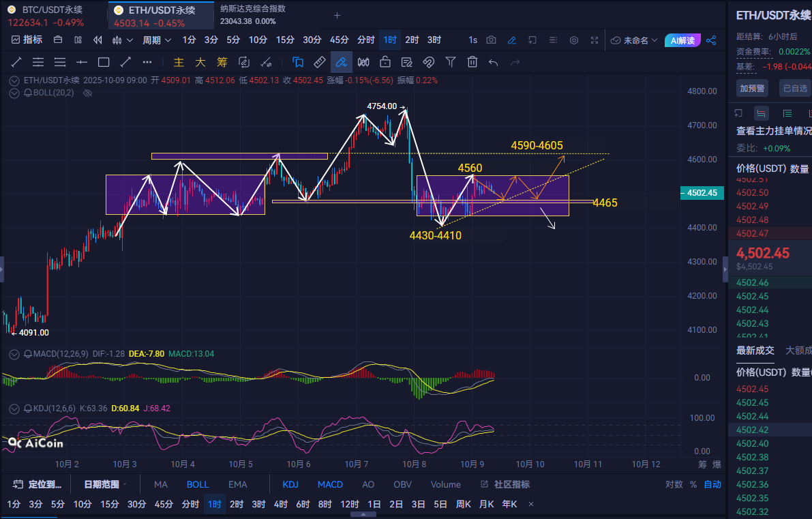The height and width of the screenshot is (519, 812).
Task: Open the 日期范围 date range dropdown
Action: coord(106,484)
